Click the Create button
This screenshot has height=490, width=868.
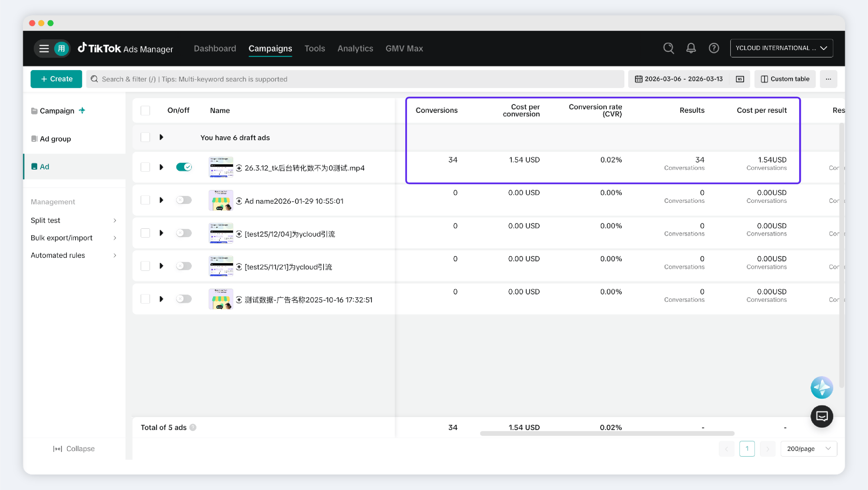(x=56, y=79)
